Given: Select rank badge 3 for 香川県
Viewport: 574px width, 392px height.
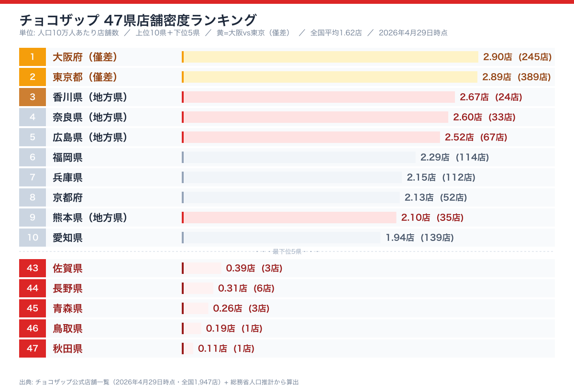Looking at the screenshot, I should pos(33,97).
